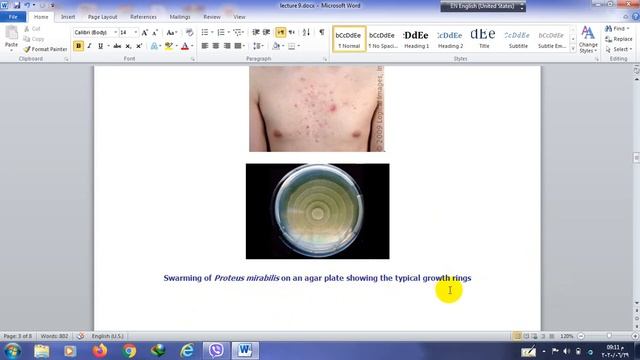Toggle Italic formatting
This screenshot has height=360, width=640.
[89, 46]
